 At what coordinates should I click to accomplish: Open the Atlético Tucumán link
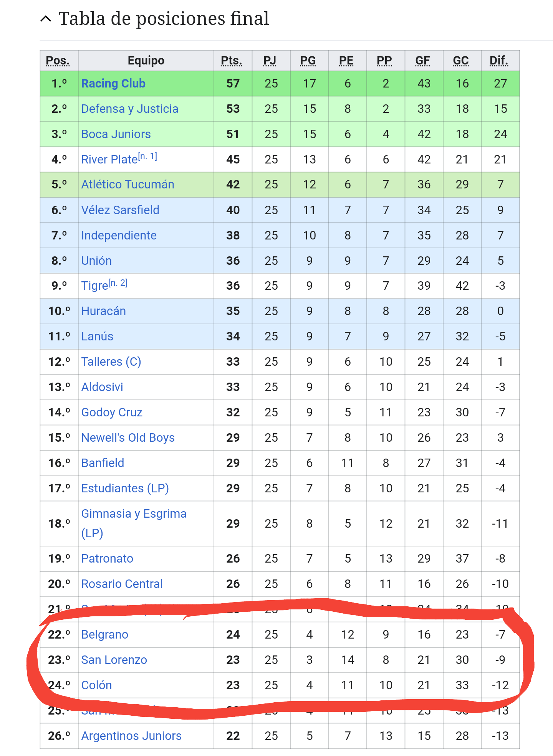[x=128, y=185]
